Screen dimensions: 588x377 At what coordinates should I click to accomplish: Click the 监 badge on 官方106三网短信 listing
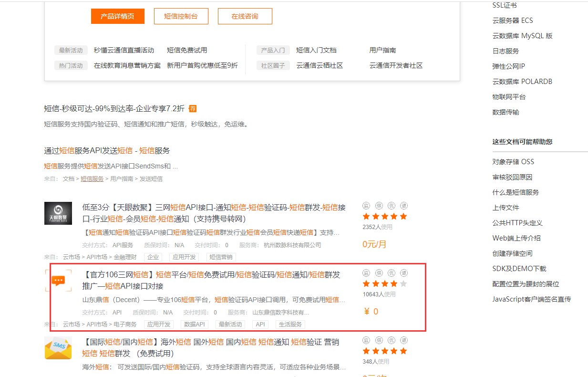366,273
